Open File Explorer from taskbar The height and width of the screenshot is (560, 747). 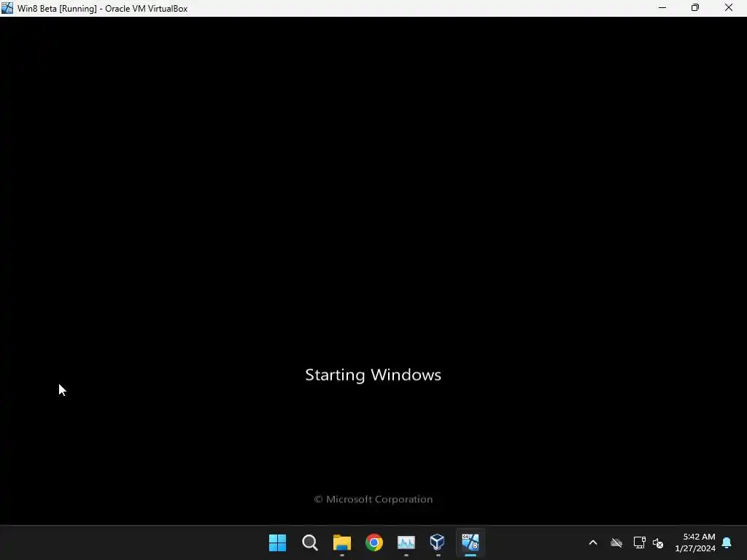pos(342,542)
